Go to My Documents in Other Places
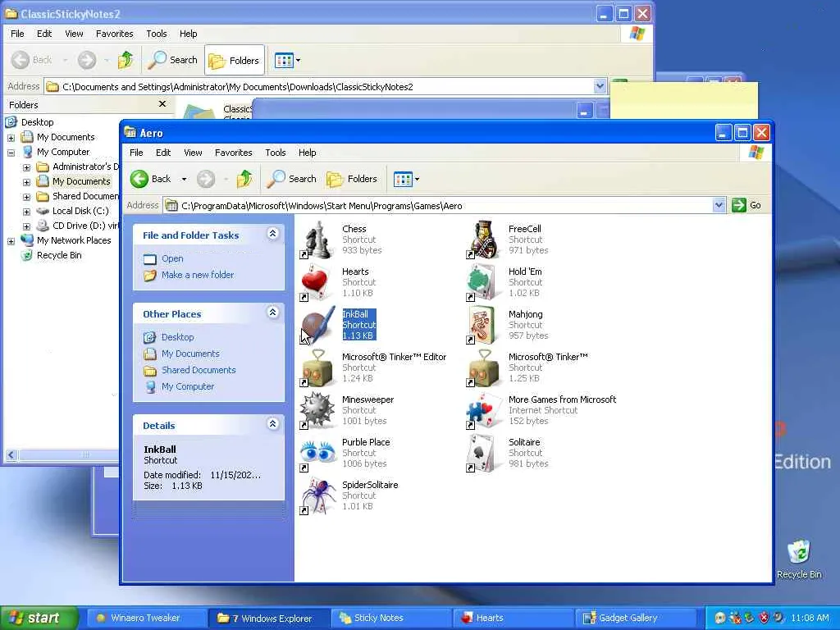Screen dimensions: 840x630 (x=190, y=354)
